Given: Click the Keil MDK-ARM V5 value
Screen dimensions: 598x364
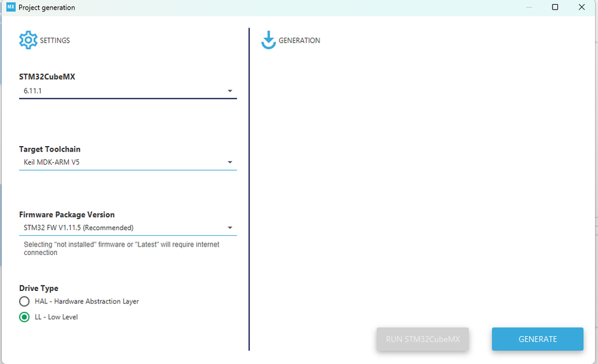Looking at the screenshot, I should (x=51, y=162).
